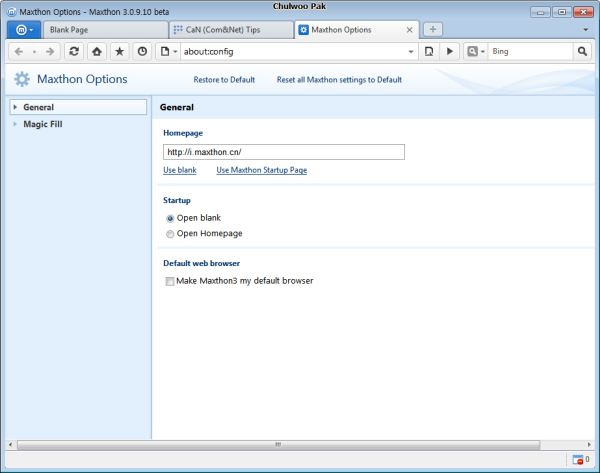This screenshot has height=473, width=600.
Task: Go forward to the next page
Action: pyautogui.click(x=50, y=51)
